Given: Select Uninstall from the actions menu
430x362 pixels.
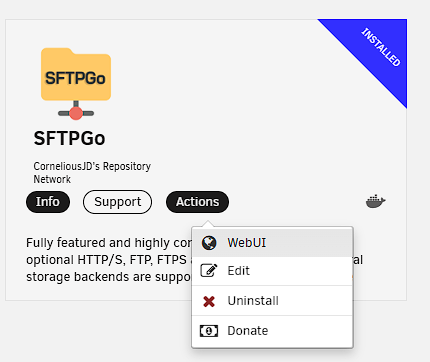Looking at the screenshot, I should [x=272, y=301].
